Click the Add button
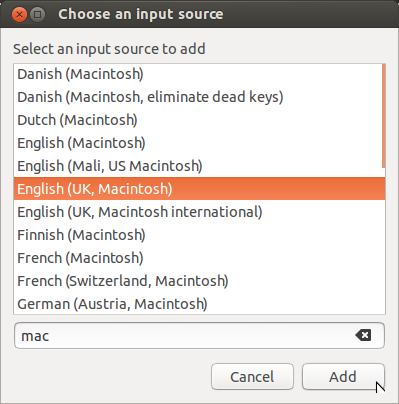 [343, 377]
